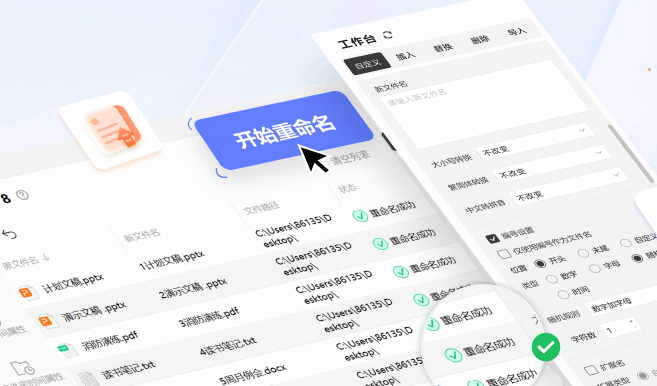The height and width of the screenshot is (386, 657).
Task: Enable 仅使用编号作为文件名 checkbox
Action: [504, 254]
